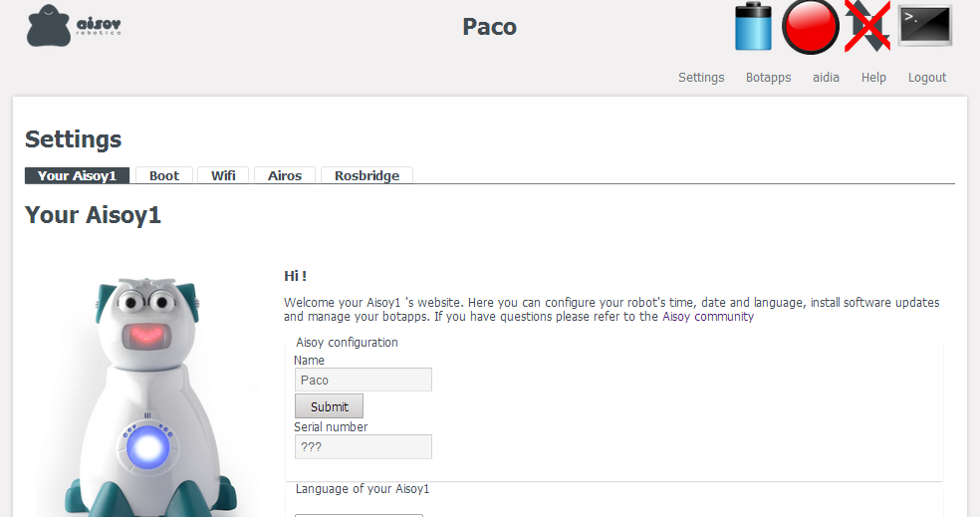Switch to the Airos tab

coord(285,175)
